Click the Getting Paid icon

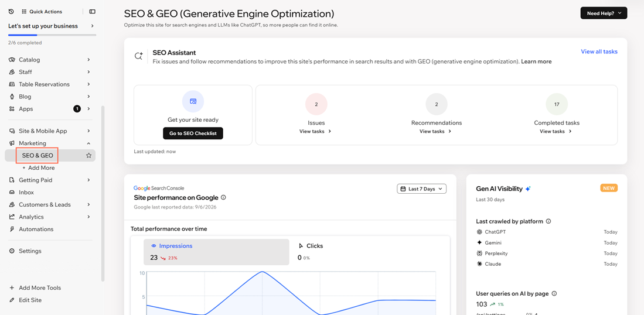12,180
